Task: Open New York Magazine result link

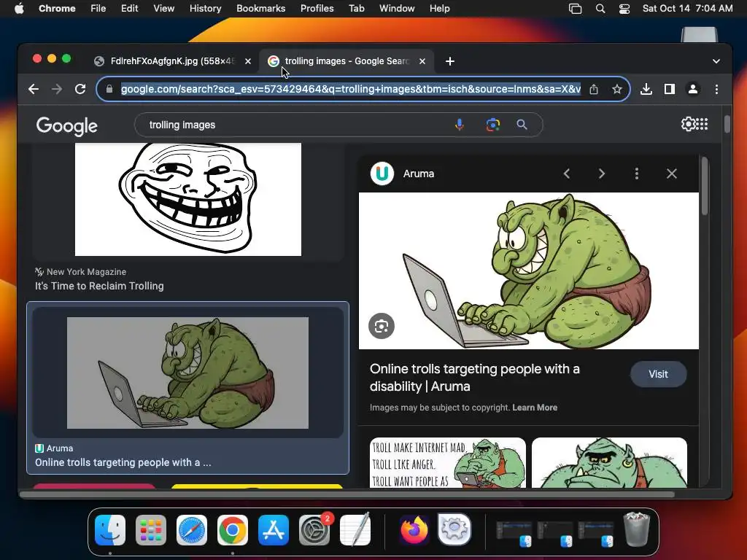Action: (99, 286)
